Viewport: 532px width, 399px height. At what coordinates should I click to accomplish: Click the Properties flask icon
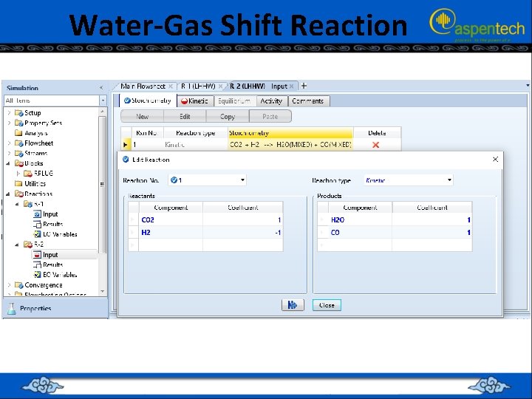point(12,308)
